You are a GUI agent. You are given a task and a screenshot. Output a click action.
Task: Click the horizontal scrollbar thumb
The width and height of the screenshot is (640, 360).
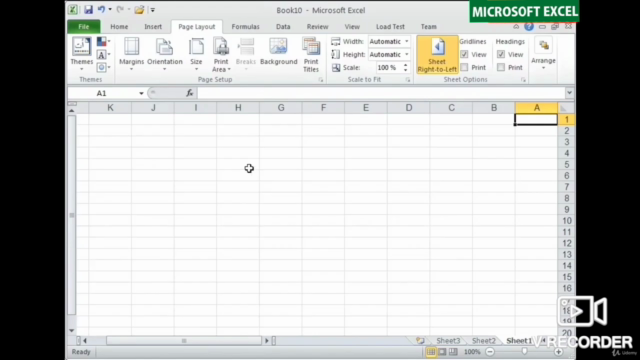[x=184, y=340]
